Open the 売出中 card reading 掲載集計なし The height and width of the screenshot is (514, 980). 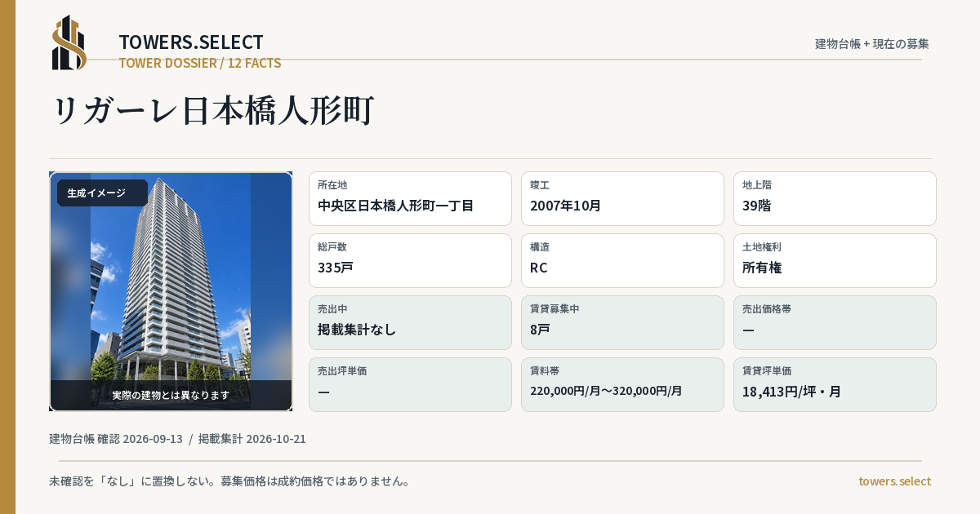(x=410, y=322)
